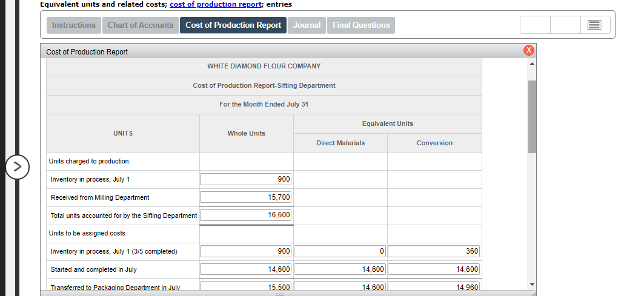Expand sidebar with the circled arrow
Image resolution: width=644 pixels, height=296 pixels.
(x=17, y=166)
